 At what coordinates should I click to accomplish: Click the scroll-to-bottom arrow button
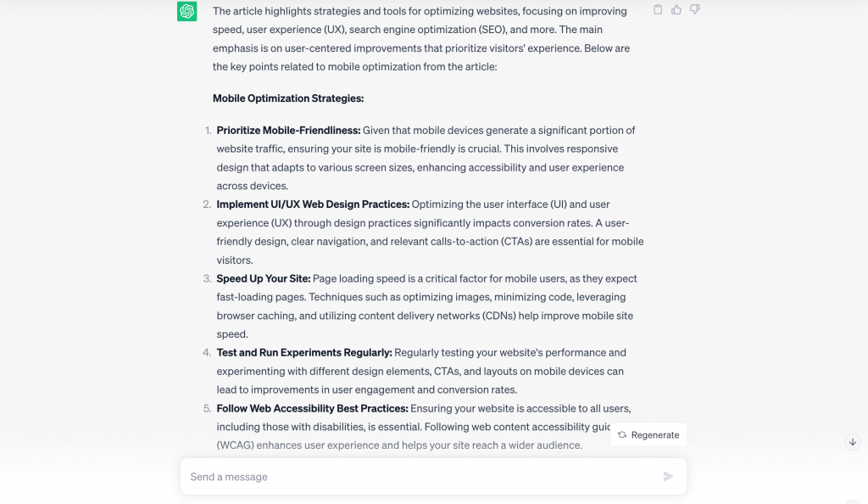click(x=852, y=441)
